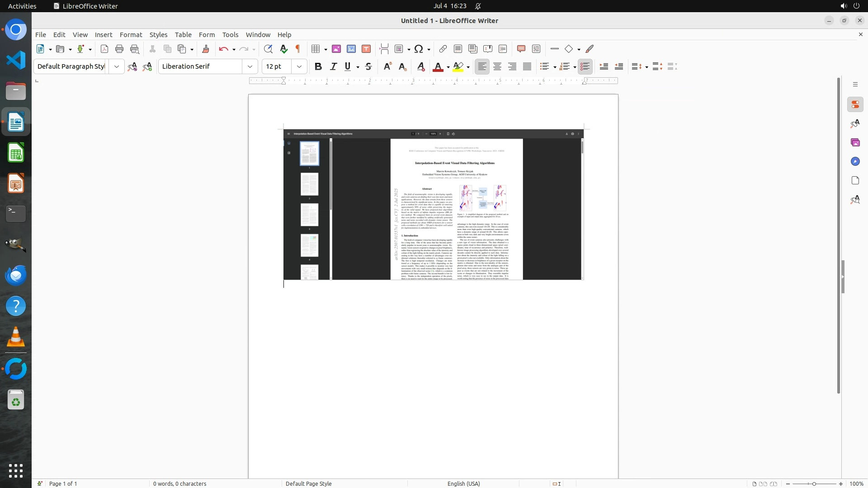Click Default Page Style in status bar

pos(309,483)
